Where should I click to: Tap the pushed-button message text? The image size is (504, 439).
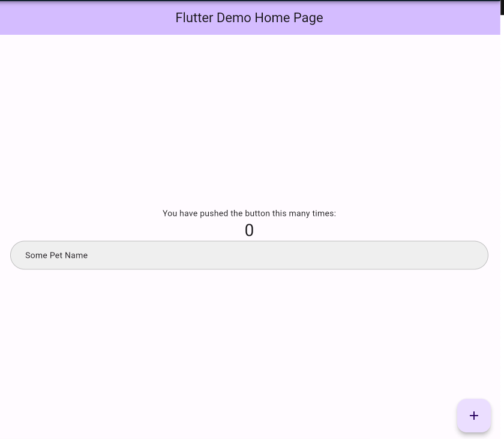(x=249, y=214)
